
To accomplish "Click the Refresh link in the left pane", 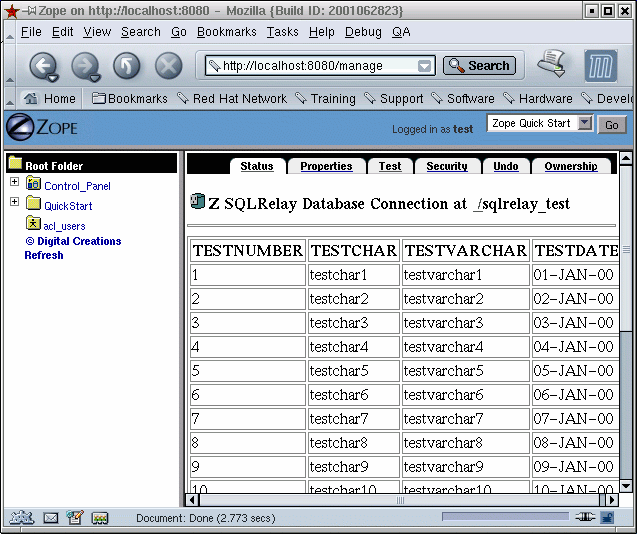I will [44, 255].
